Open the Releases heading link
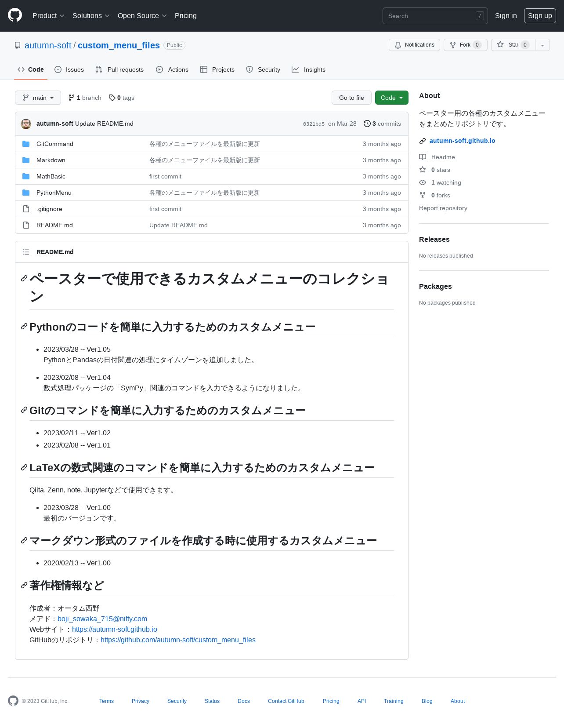 click(x=434, y=239)
